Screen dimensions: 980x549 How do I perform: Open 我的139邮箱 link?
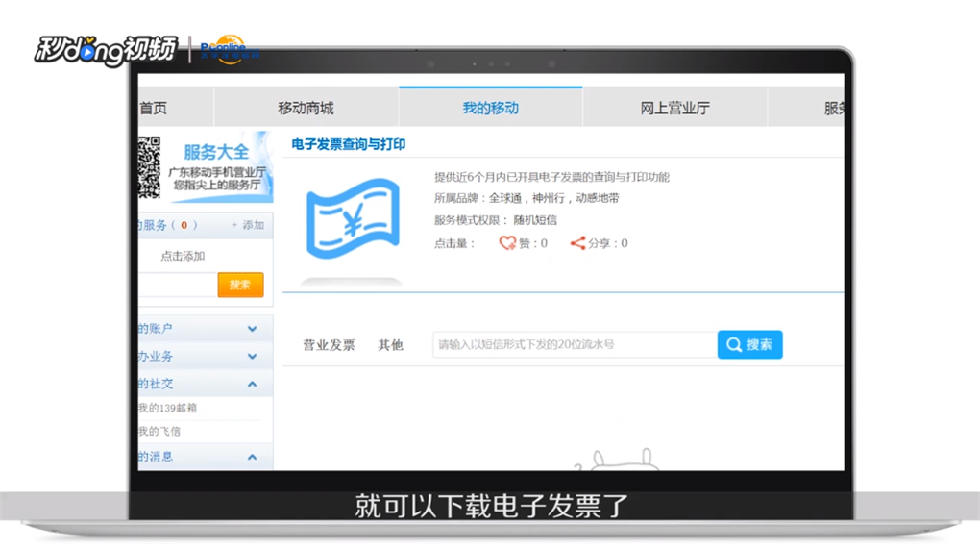[167, 408]
